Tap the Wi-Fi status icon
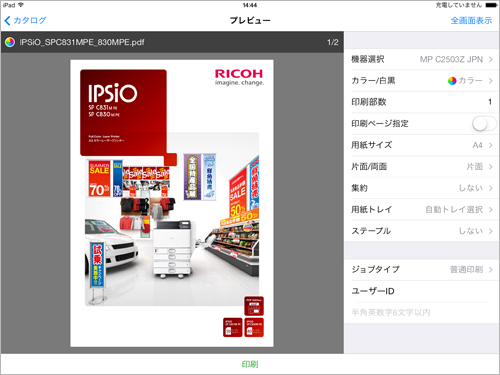This screenshot has width=500, height=375. [21, 5]
